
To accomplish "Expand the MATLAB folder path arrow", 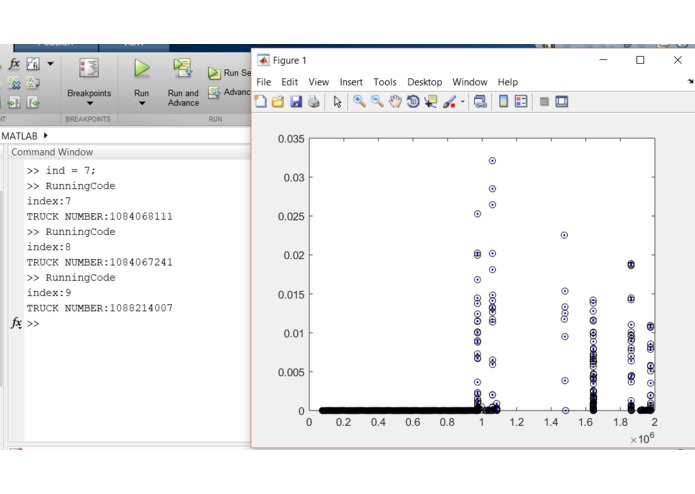I will [x=45, y=136].
